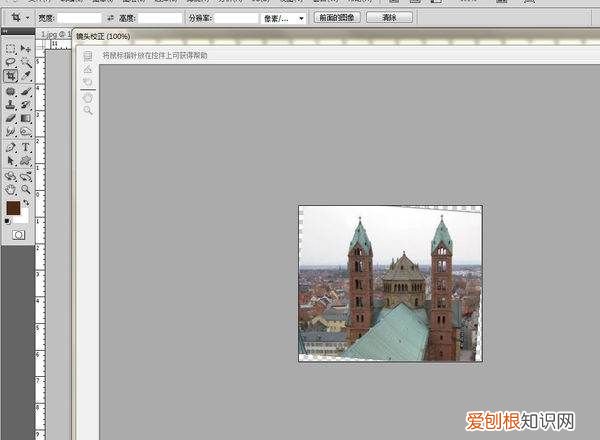
Task: Select the Rectangular Marquee tool
Action: 10,48
